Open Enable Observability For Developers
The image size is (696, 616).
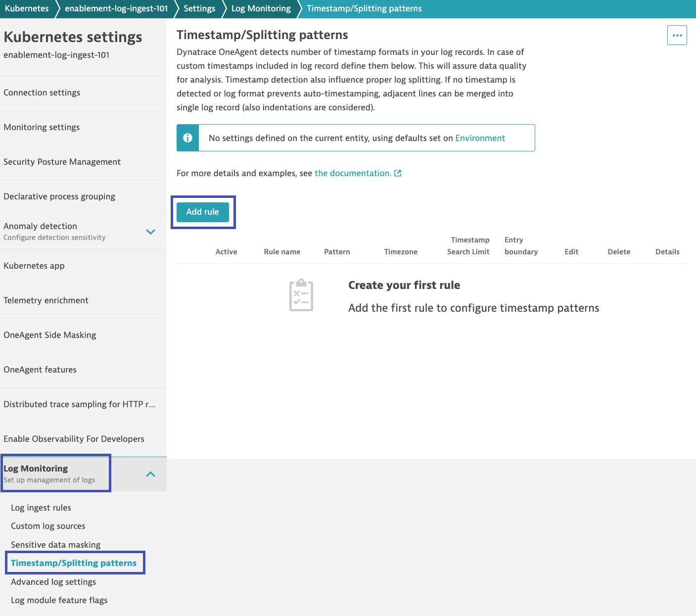(x=83, y=439)
